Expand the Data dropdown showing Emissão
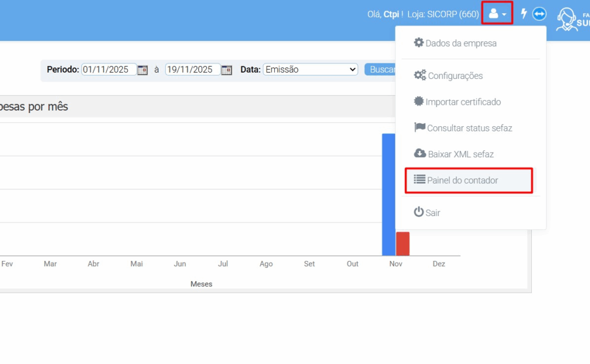 (311, 69)
